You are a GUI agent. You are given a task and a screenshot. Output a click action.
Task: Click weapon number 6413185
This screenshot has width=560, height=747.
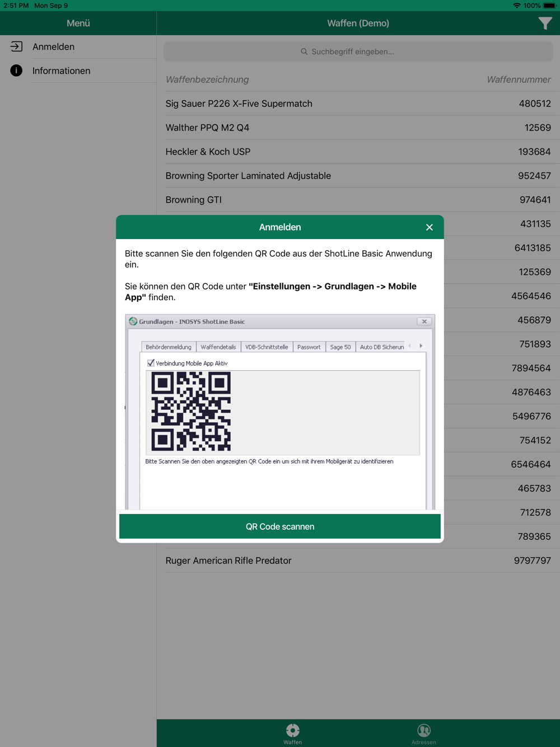[533, 248]
